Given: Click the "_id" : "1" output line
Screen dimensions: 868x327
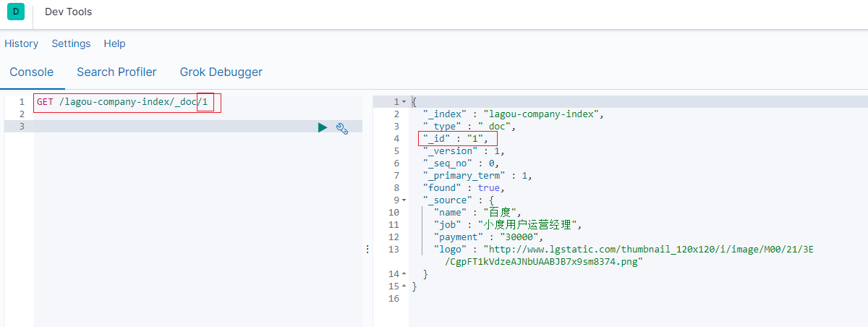Looking at the screenshot, I should coord(455,139).
